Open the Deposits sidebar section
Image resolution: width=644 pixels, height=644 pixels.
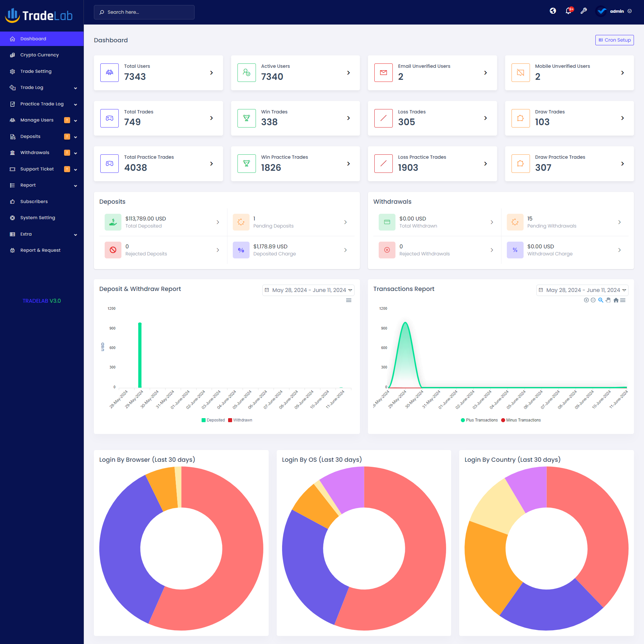pyautogui.click(x=30, y=136)
